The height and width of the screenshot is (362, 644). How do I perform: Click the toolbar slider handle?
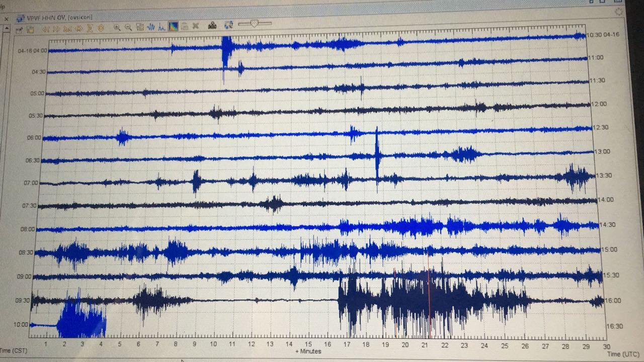(x=254, y=23)
